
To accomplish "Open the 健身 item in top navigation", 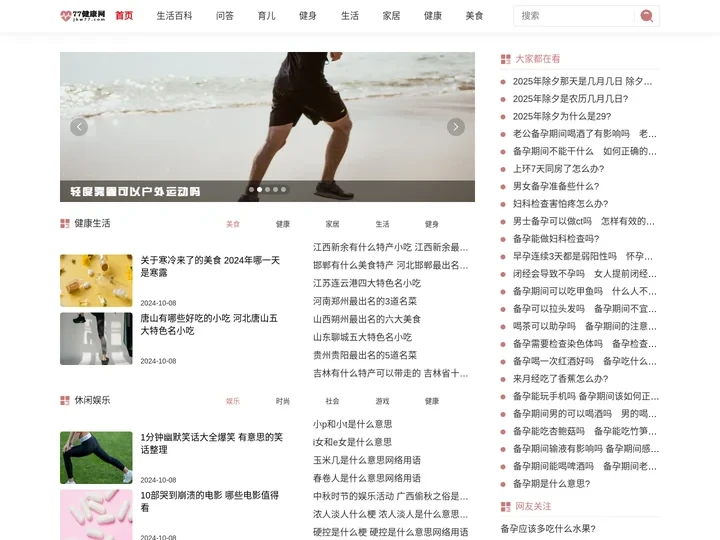I will click(308, 16).
